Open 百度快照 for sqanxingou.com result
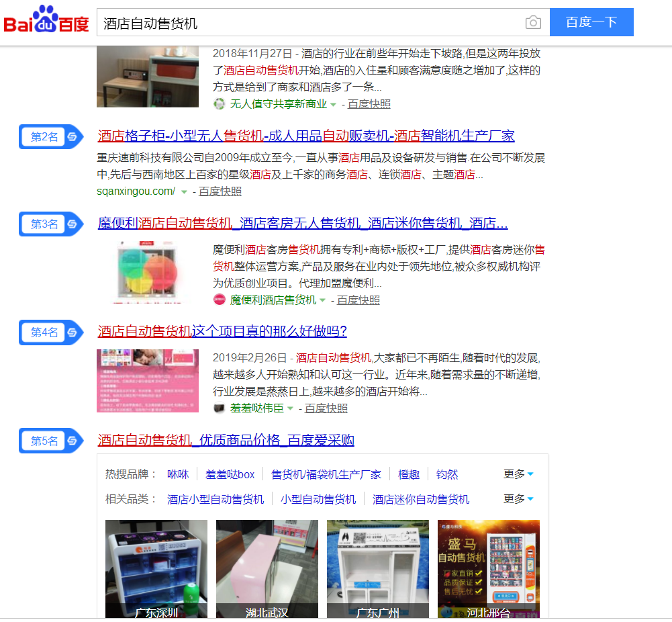This screenshot has height=622, width=672. [x=220, y=191]
